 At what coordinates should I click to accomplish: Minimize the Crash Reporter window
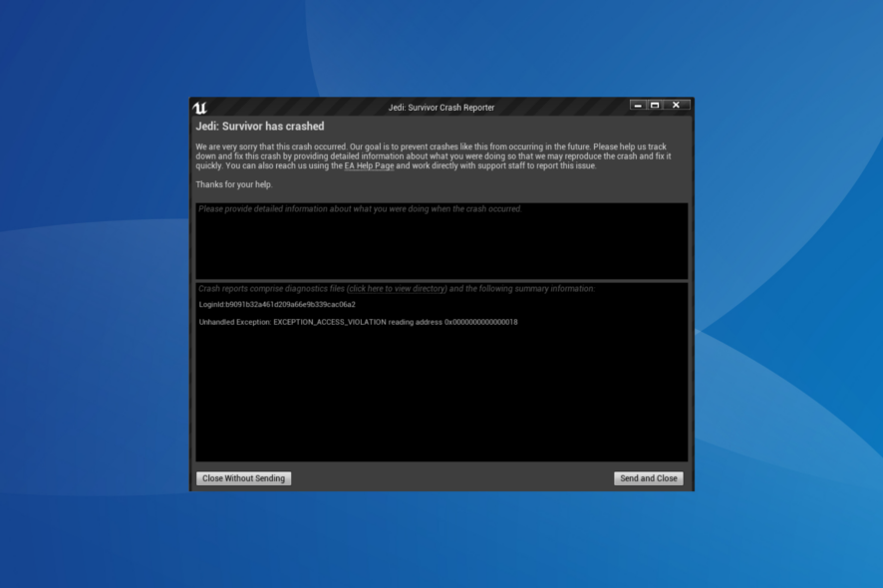click(x=638, y=105)
